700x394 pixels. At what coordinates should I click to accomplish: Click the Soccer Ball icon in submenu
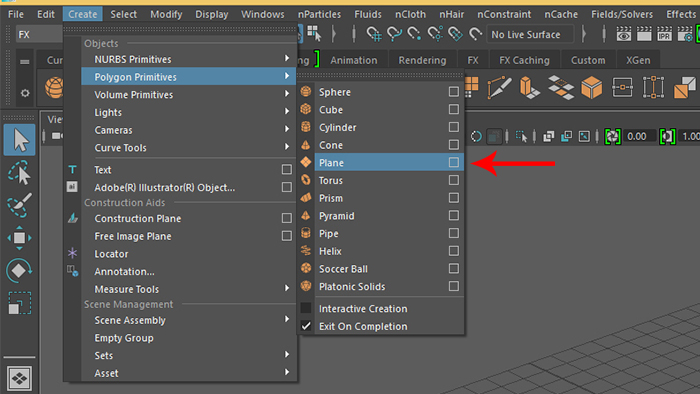pyautogui.click(x=306, y=268)
